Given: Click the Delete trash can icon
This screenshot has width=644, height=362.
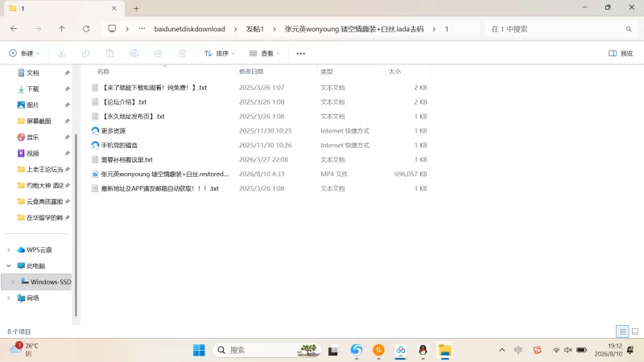Looking at the screenshot, I should 183,53.
